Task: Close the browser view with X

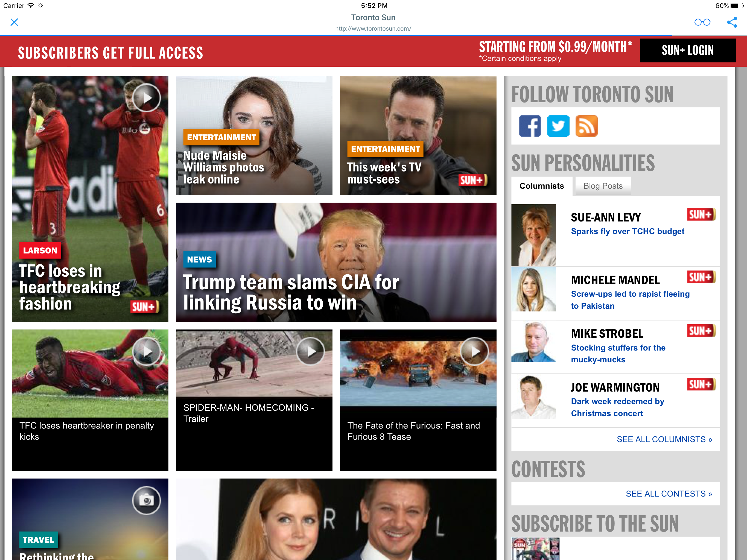Action: coord(14,22)
